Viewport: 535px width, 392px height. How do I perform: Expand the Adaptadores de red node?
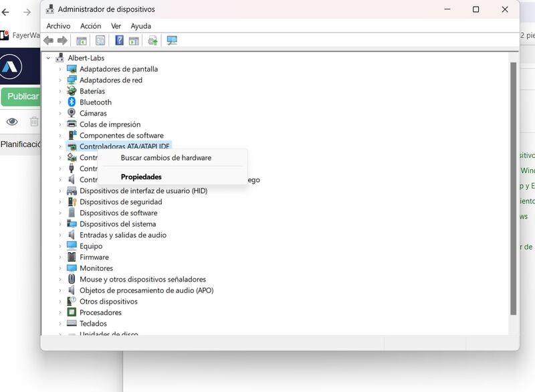point(60,80)
